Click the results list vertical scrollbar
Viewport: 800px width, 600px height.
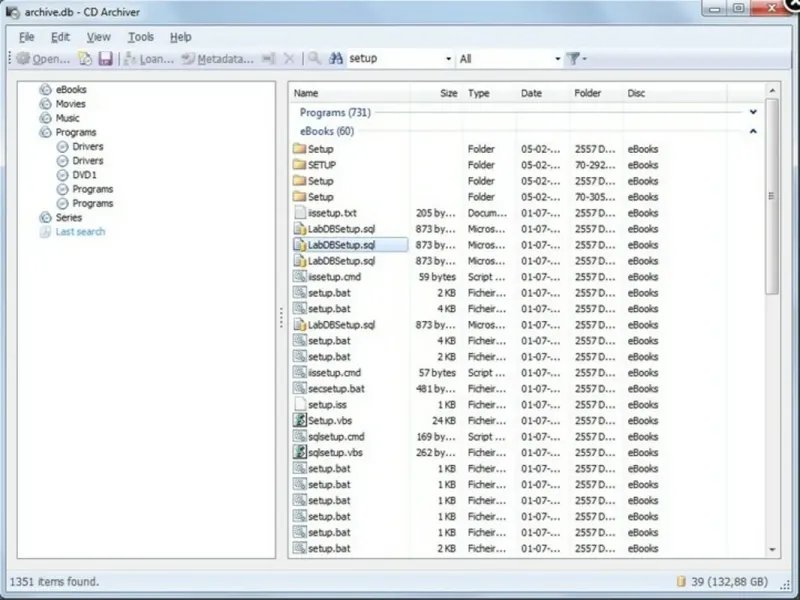pos(772,196)
